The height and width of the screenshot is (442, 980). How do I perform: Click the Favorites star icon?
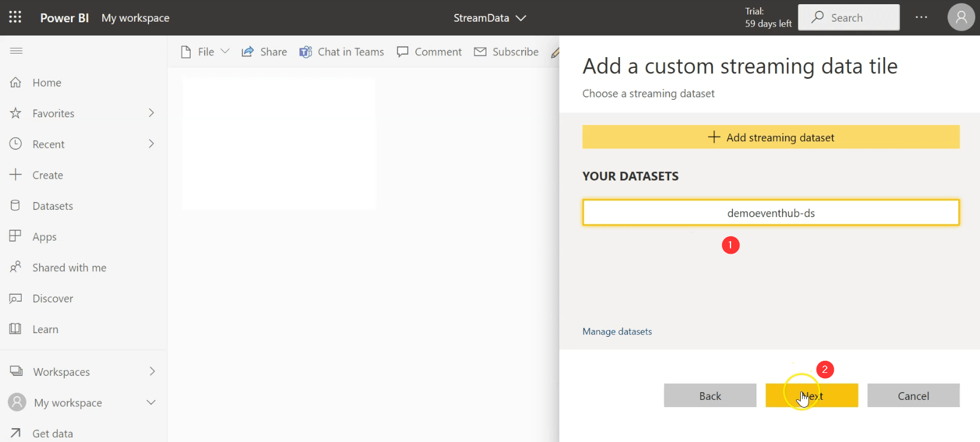tap(16, 113)
